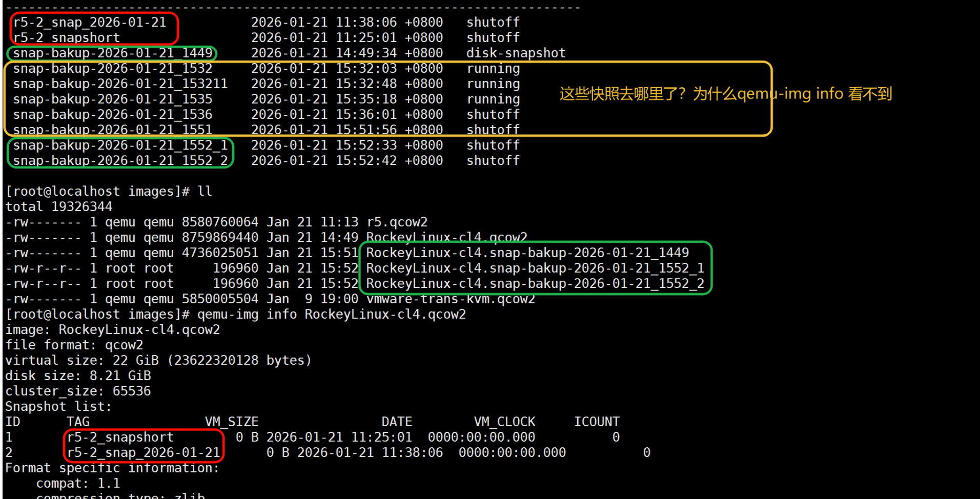This screenshot has width=980, height=499.
Task: Click the yellow Chinese annotation about missing snapshots
Action: 725,94
